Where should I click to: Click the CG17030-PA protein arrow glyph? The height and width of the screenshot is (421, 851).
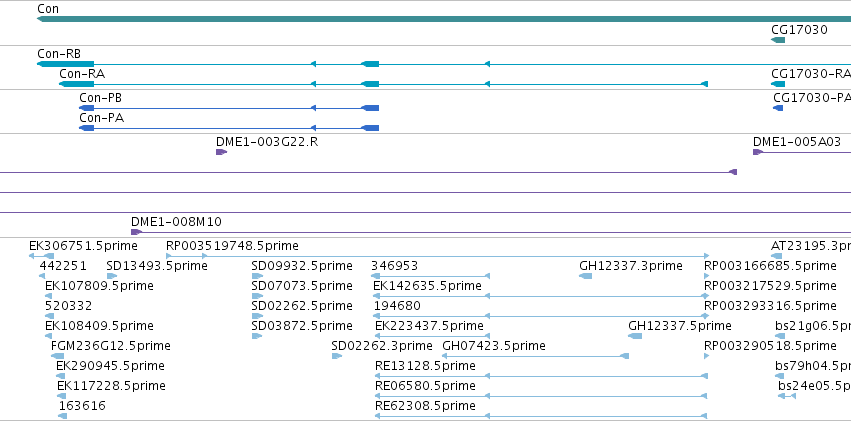click(x=778, y=108)
